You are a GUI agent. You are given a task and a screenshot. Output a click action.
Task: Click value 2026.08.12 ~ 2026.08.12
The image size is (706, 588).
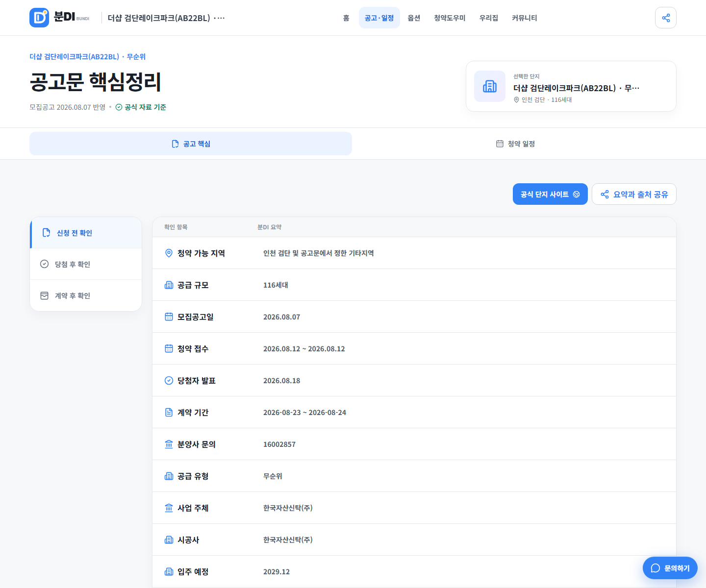304,348
